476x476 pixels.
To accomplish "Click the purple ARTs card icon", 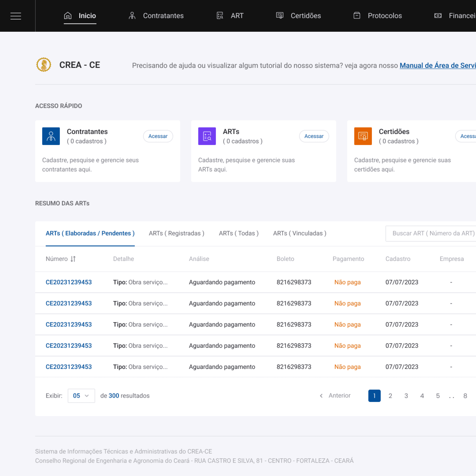I will click(x=207, y=136).
